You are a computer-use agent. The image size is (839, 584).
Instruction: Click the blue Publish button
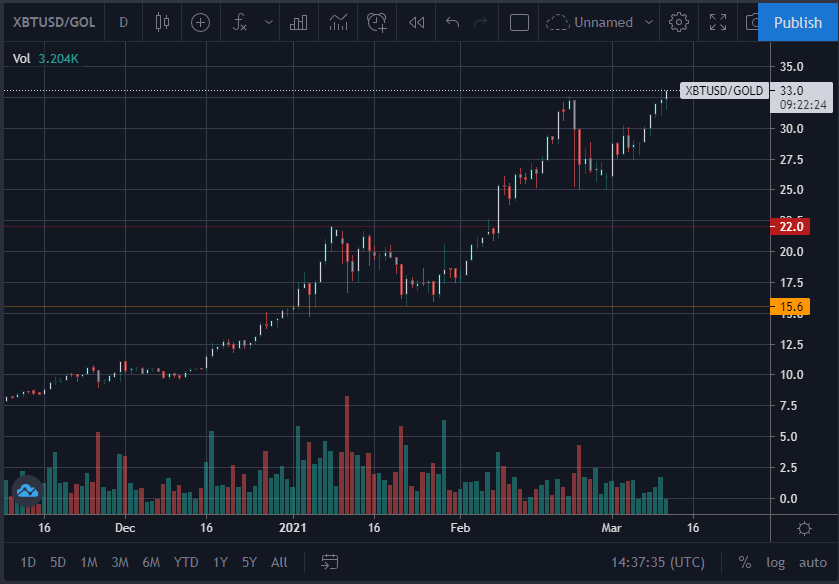pyautogui.click(x=798, y=22)
